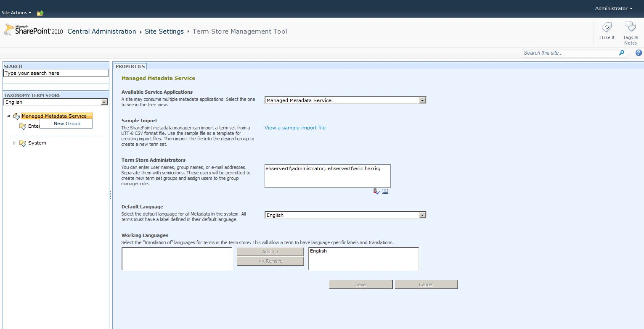644x329 pixels.
Task: Open Available Service Applications dropdown
Action: point(345,100)
